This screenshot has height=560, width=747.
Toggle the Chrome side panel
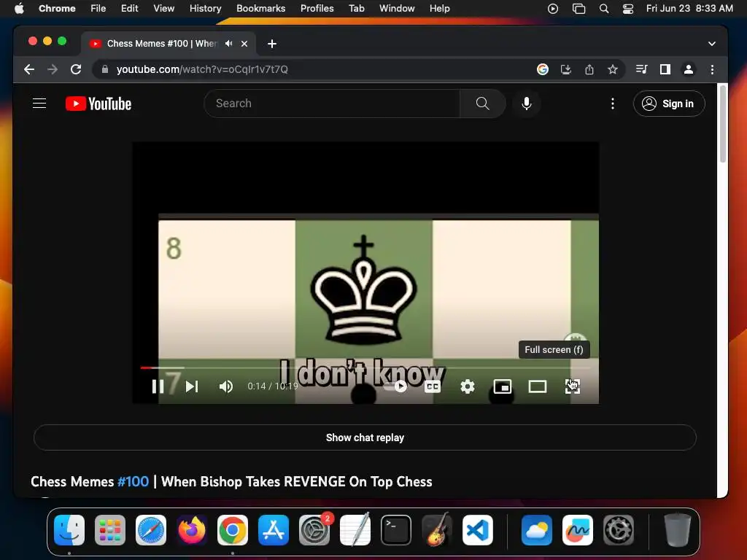(665, 69)
